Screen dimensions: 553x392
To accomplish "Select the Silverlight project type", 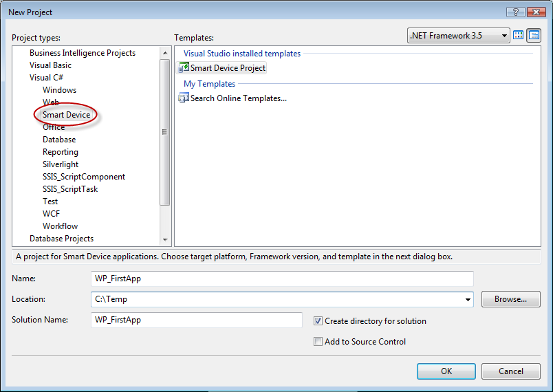I will (61, 164).
